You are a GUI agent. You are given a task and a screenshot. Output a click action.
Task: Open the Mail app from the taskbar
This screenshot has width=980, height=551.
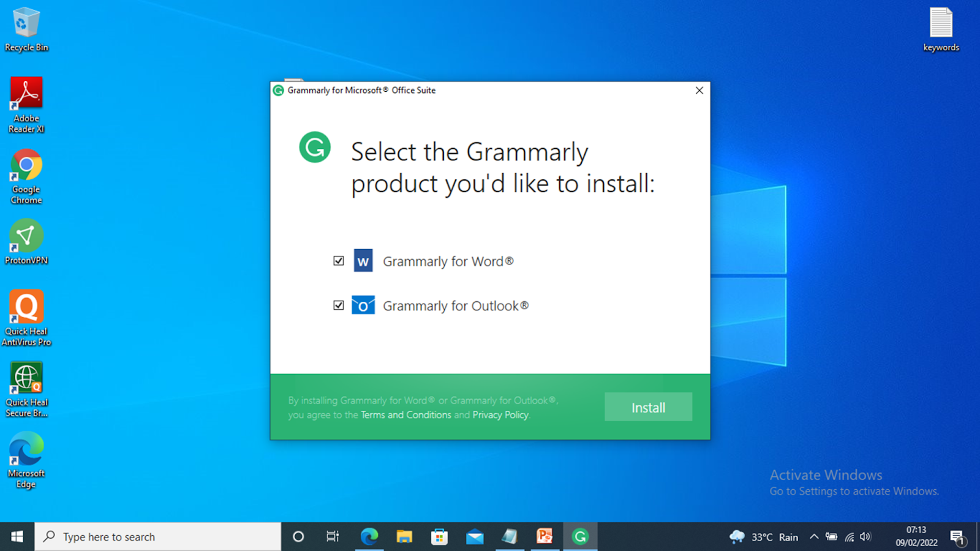(475, 537)
